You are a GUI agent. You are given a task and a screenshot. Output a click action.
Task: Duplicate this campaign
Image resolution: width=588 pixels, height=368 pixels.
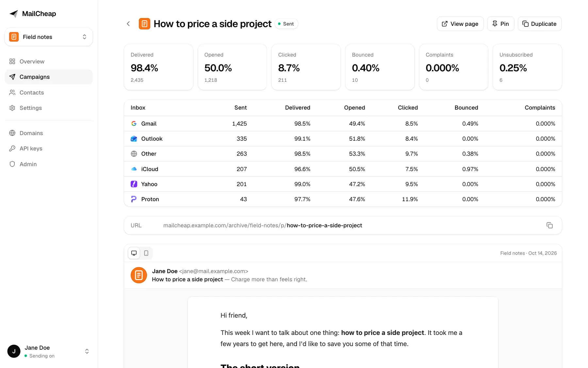pos(540,24)
